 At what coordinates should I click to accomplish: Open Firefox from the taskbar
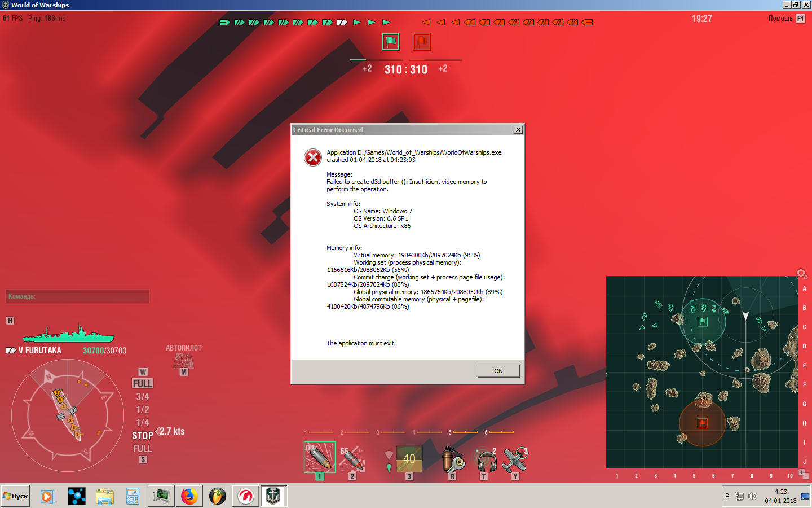point(189,496)
